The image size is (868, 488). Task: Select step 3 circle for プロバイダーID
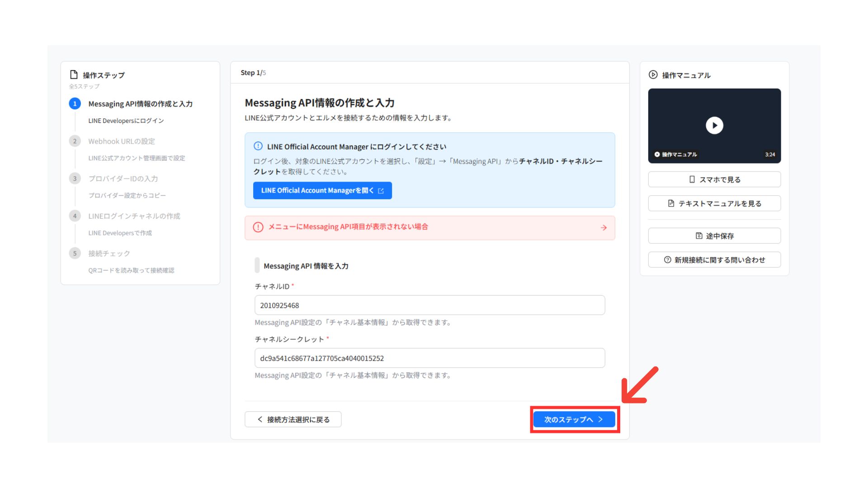75,178
